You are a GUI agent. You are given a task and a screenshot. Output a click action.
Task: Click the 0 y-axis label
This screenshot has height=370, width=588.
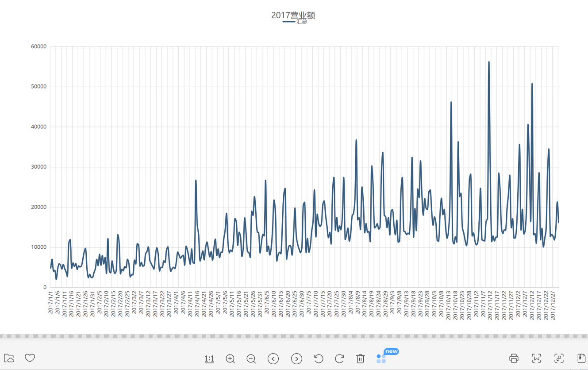pyautogui.click(x=45, y=287)
